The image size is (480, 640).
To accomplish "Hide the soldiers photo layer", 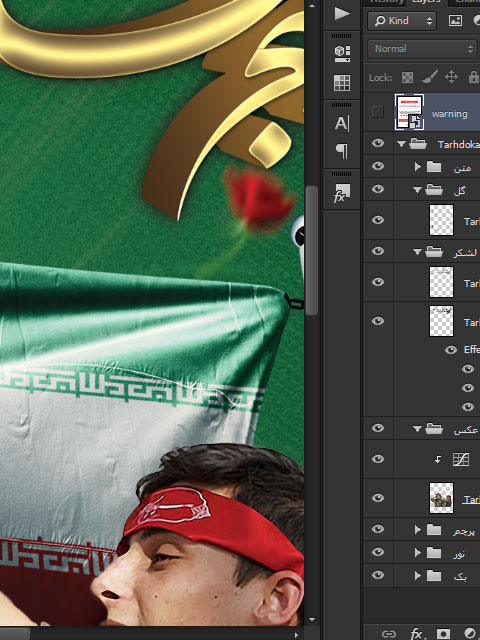I will point(378,498).
